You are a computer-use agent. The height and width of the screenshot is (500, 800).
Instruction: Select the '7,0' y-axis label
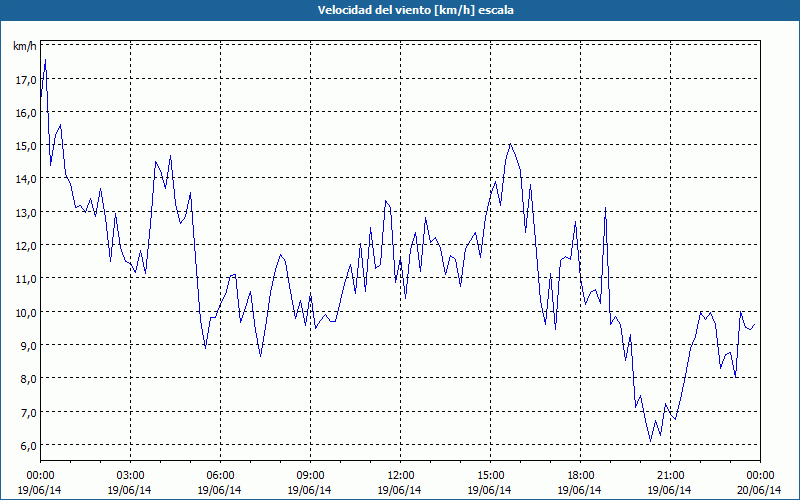coord(28,412)
